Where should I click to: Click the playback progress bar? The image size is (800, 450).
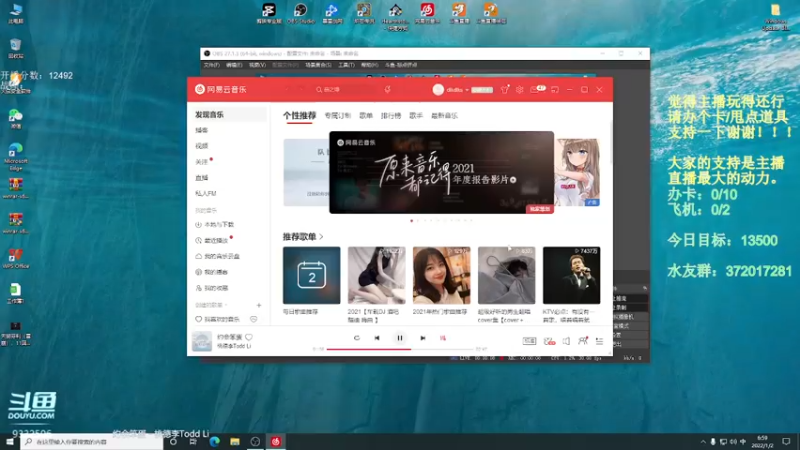pos(400,349)
